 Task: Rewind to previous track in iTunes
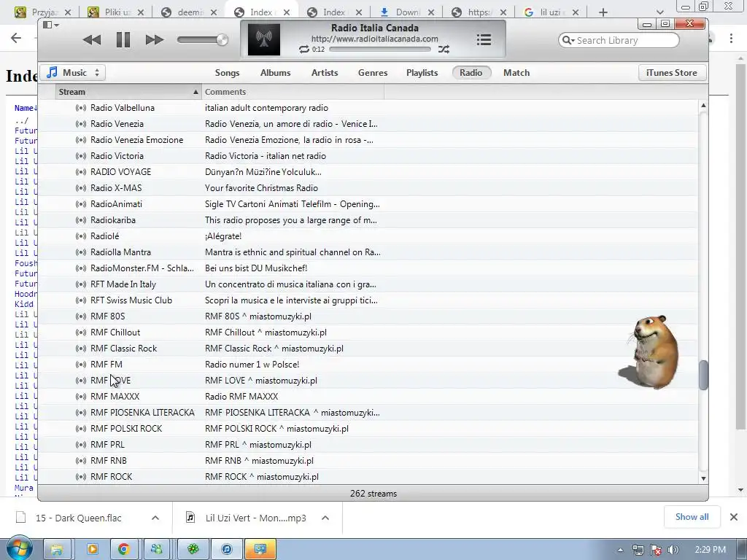coord(91,40)
